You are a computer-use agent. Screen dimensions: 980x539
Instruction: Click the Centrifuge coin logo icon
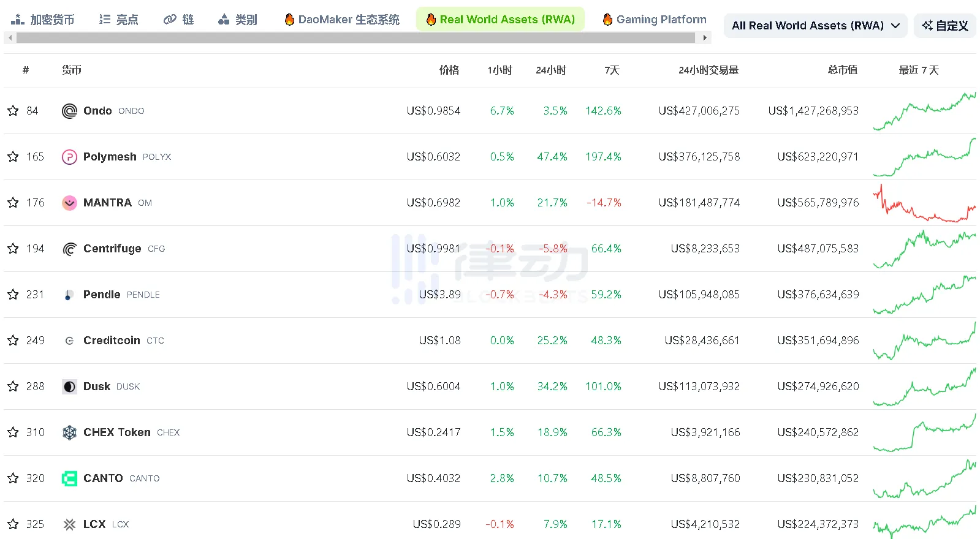[x=69, y=249]
